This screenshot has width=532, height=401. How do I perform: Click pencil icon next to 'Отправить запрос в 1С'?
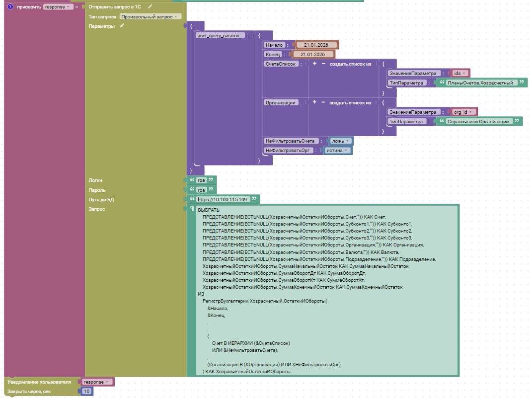click(x=150, y=7)
